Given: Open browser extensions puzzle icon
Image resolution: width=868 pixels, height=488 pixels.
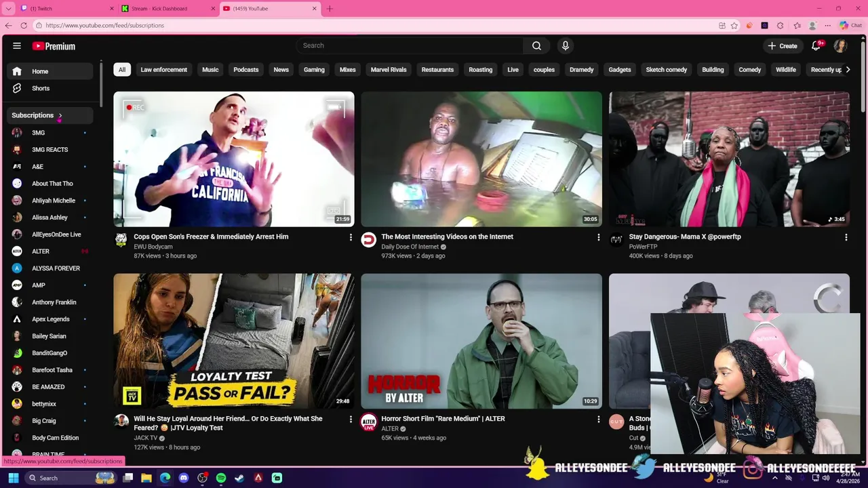Looking at the screenshot, I should pyautogui.click(x=781, y=25).
